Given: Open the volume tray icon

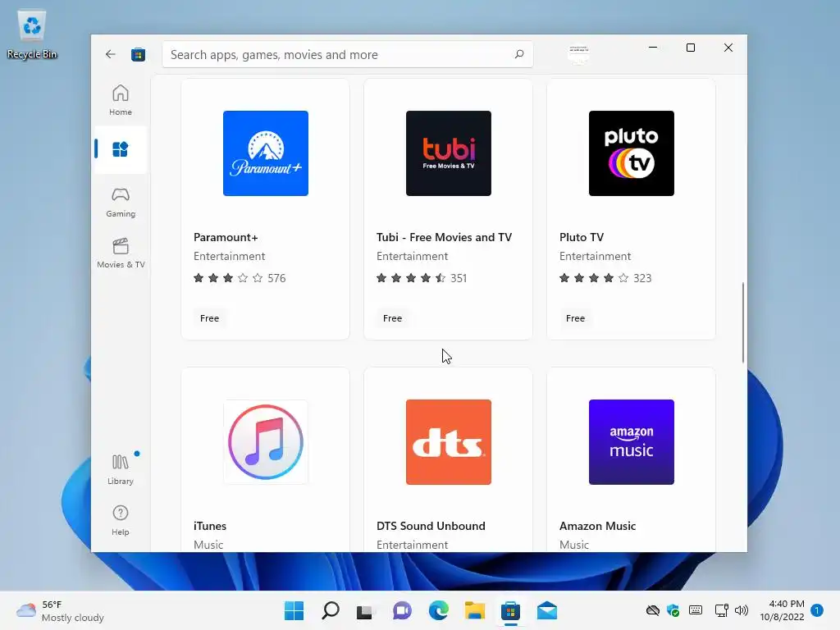Looking at the screenshot, I should click(x=742, y=610).
